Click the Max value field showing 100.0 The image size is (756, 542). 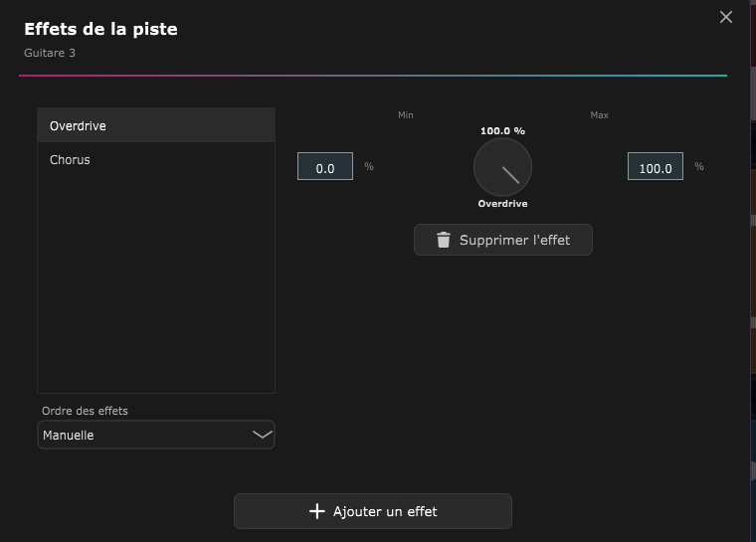656,166
